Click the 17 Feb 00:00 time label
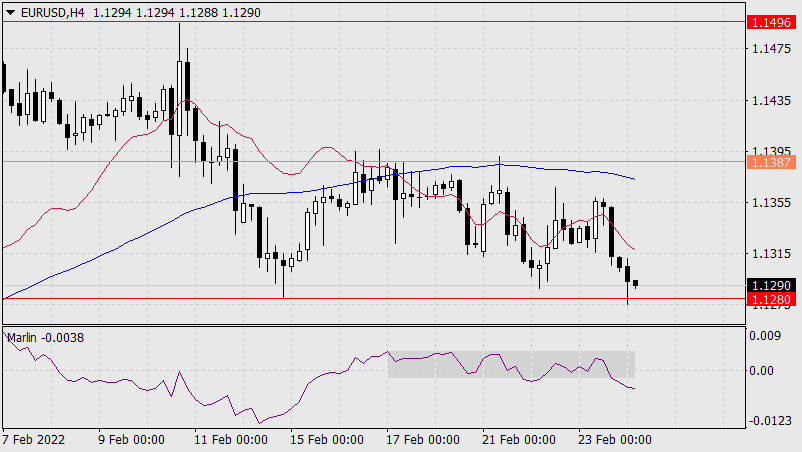This screenshot has height=452, width=802. point(423,440)
